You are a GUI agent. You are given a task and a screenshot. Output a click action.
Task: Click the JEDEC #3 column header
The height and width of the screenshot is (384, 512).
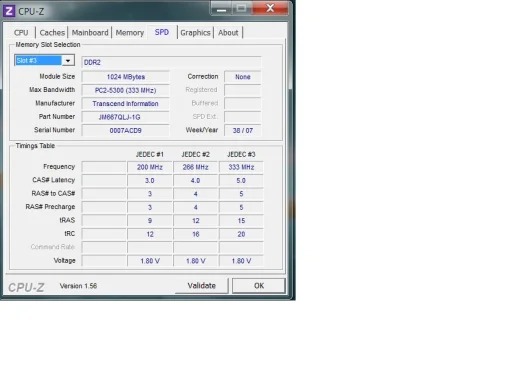coord(241,154)
